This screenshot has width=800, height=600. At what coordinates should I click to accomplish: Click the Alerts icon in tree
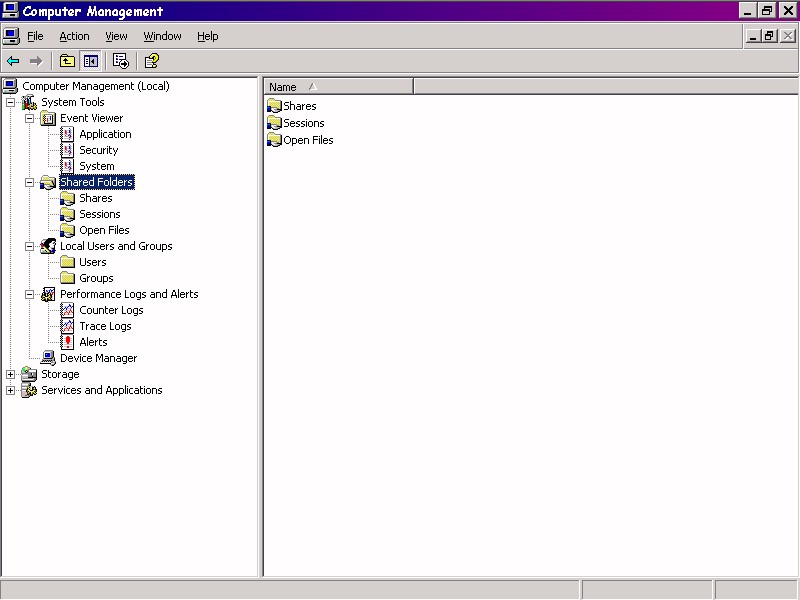click(67, 342)
